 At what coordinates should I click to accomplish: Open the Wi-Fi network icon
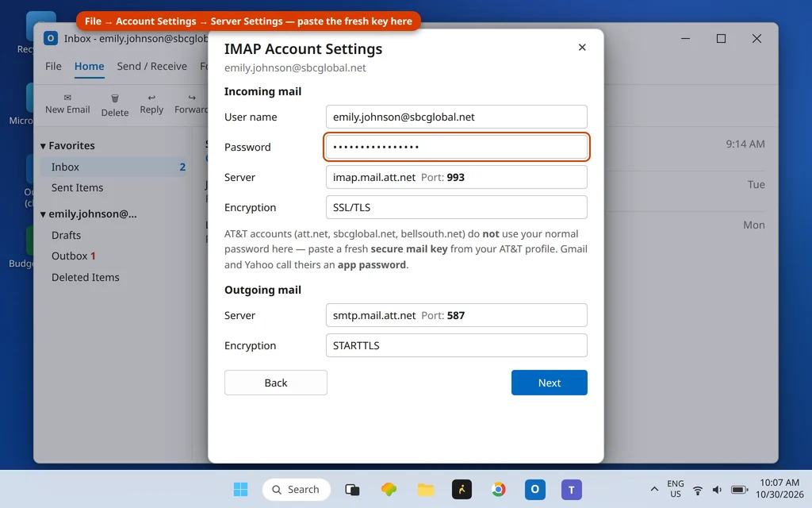(698, 490)
